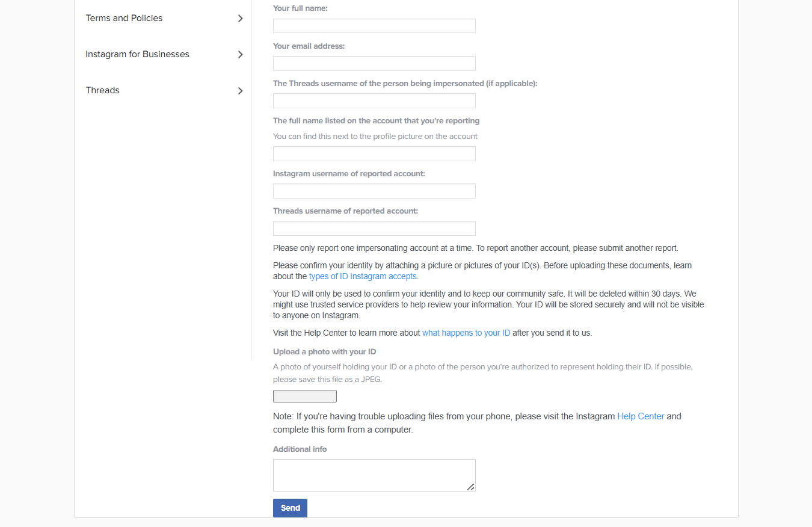Screen dimensions: 812x527
Task: Submit the form with the Send button
Action: click(290, 508)
